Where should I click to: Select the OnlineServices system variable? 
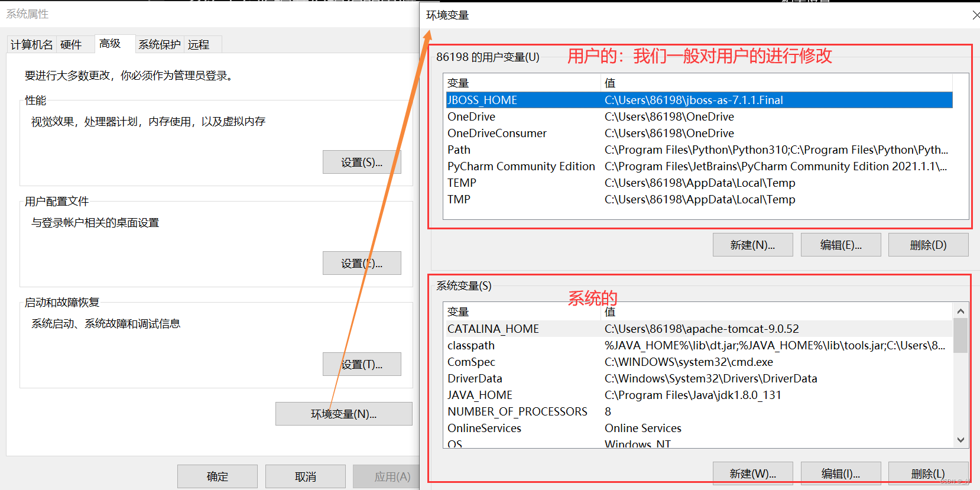tap(699, 428)
